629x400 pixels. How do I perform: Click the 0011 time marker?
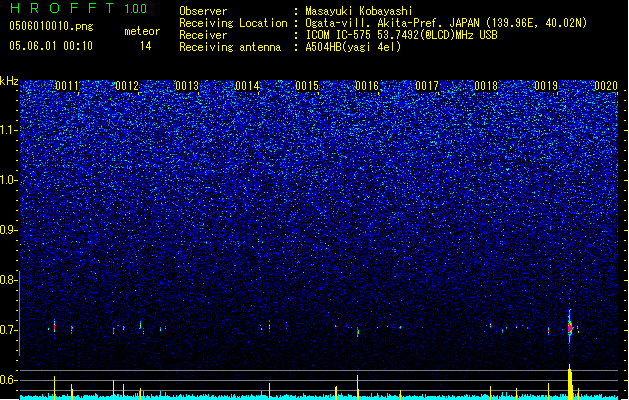pos(67,86)
